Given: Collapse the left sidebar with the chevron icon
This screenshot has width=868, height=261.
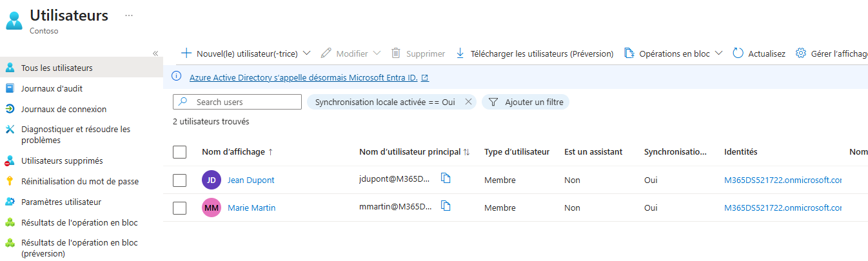Looking at the screenshot, I should click(x=155, y=53).
